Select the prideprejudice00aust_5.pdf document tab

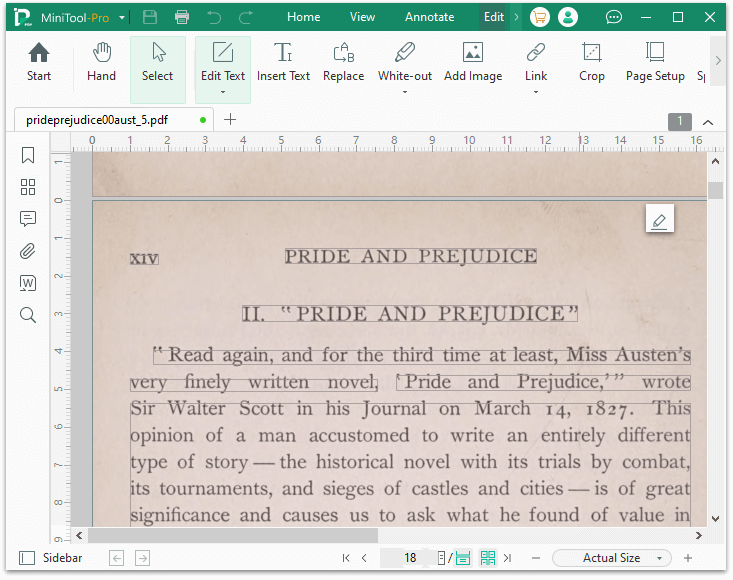(x=114, y=120)
